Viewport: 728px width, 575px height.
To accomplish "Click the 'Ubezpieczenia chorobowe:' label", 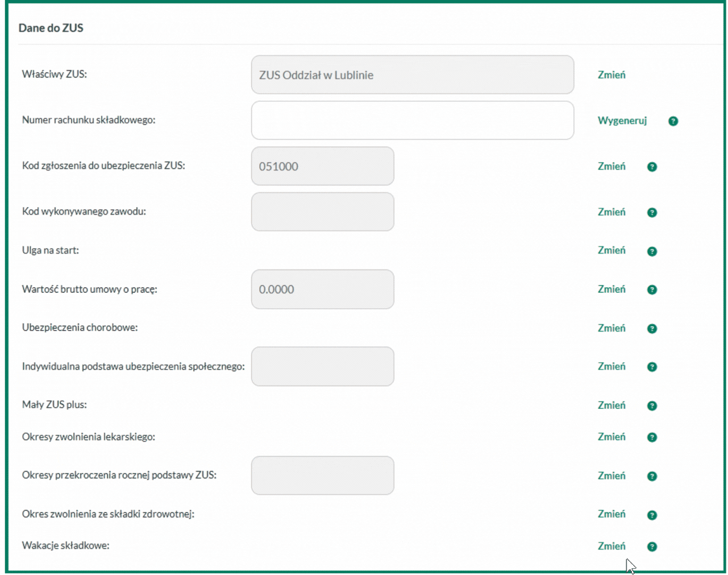I will click(80, 328).
